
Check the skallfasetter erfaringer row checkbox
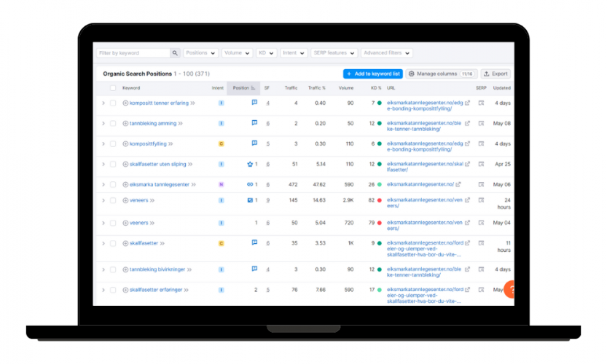pos(113,290)
